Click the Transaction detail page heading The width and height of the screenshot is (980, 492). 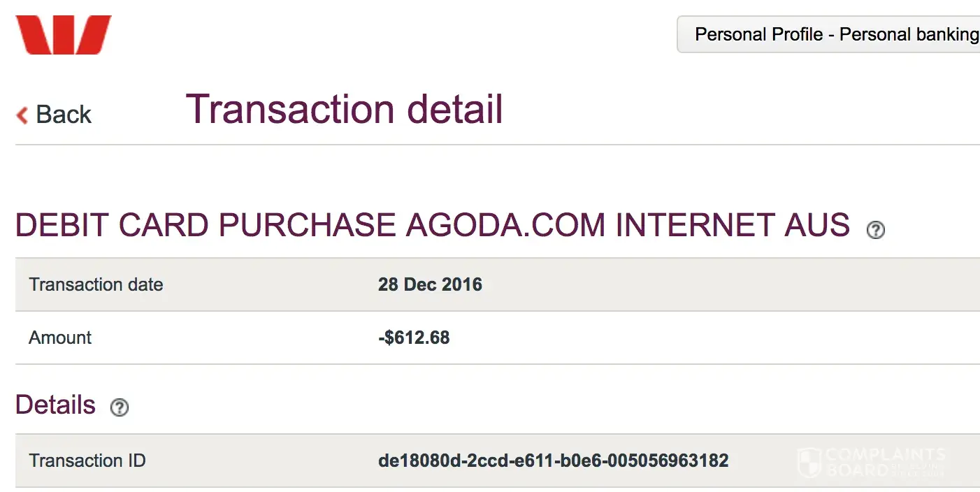pyautogui.click(x=344, y=110)
